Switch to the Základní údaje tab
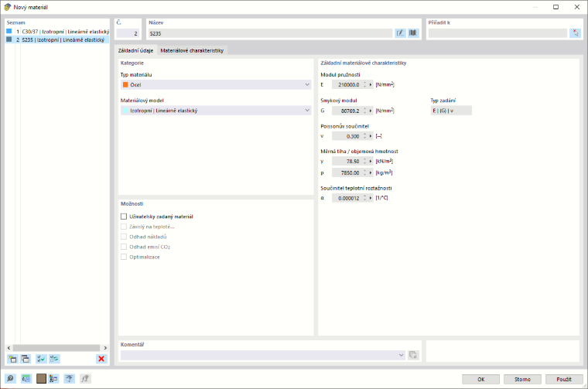The width and height of the screenshot is (588, 389). 135,50
